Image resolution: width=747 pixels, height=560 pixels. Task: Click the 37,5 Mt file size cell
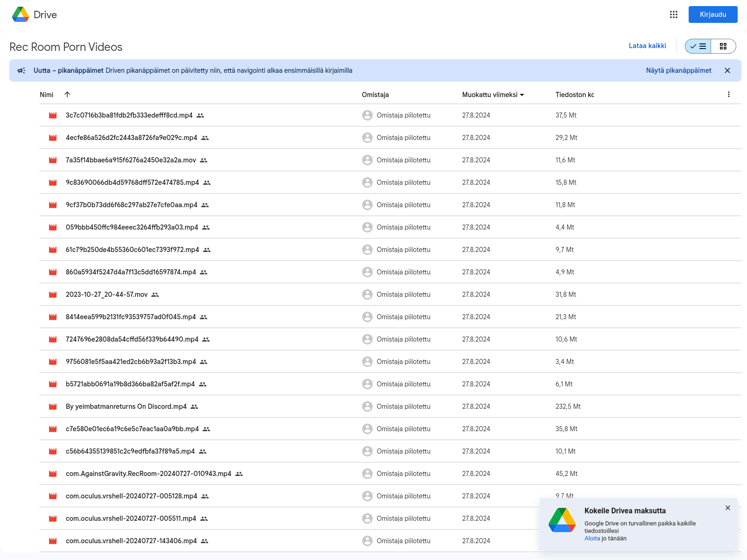(566, 115)
